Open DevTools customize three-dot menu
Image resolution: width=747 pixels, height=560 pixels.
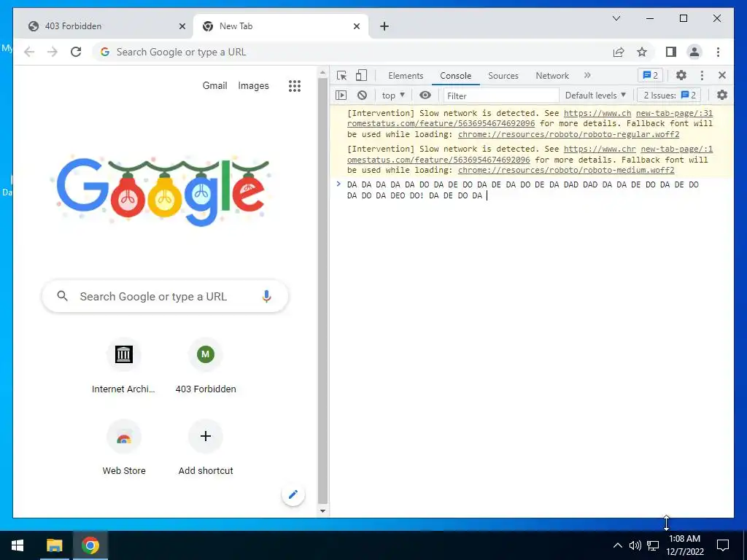point(702,75)
